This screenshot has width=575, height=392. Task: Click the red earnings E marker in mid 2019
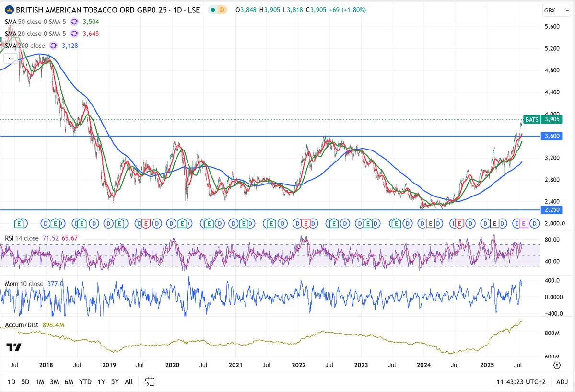[x=146, y=223]
